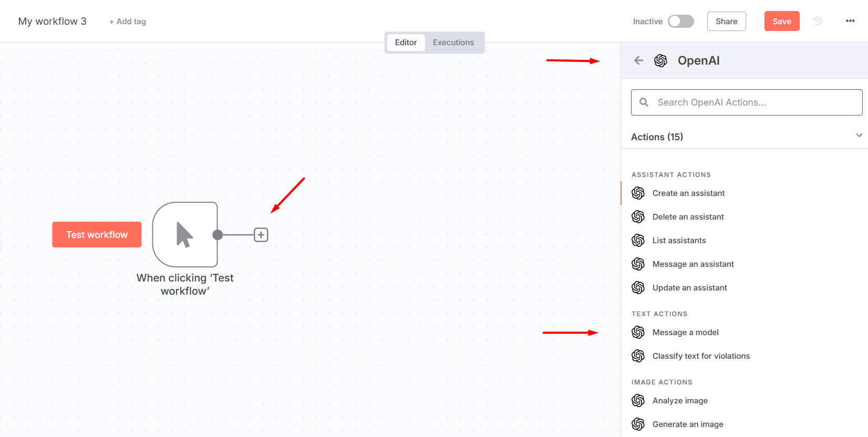
Task: Run the Test workflow button
Action: click(x=97, y=234)
